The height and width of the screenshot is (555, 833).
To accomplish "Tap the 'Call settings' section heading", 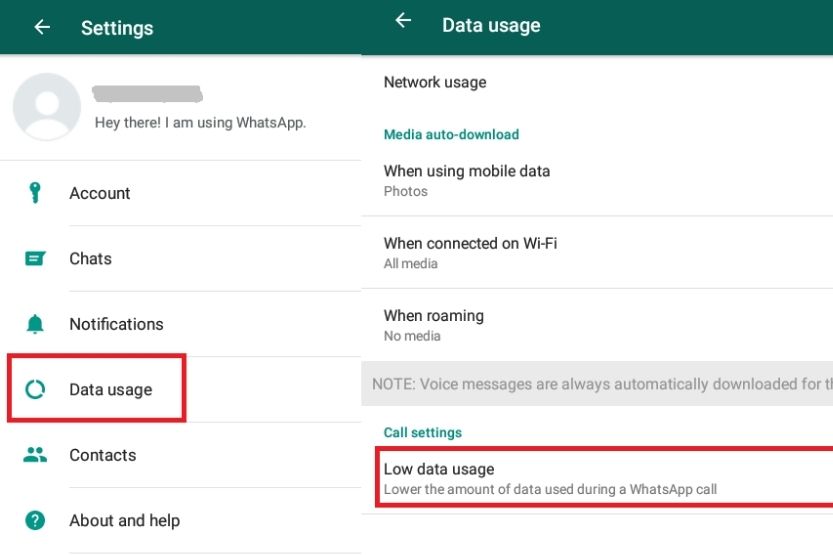I will [422, 432].
